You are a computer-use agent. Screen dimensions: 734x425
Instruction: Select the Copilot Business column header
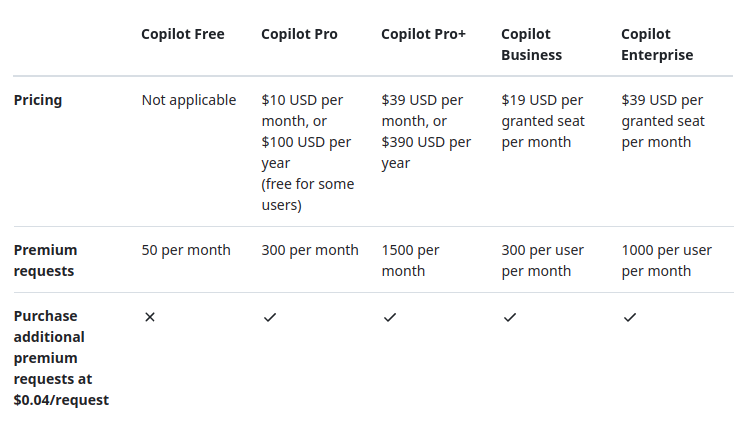pos(531,45)
